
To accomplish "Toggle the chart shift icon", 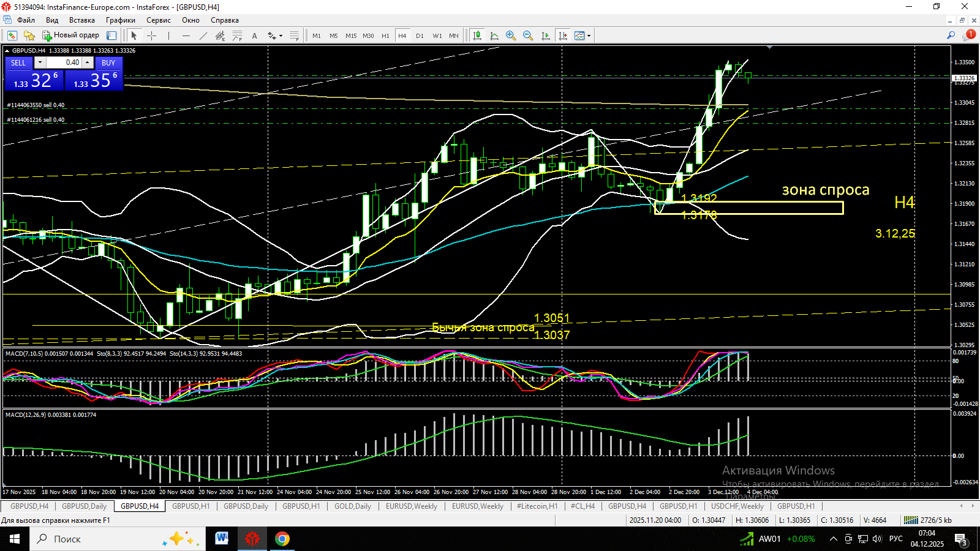I will pyautogui.click(x=562, y=36).
